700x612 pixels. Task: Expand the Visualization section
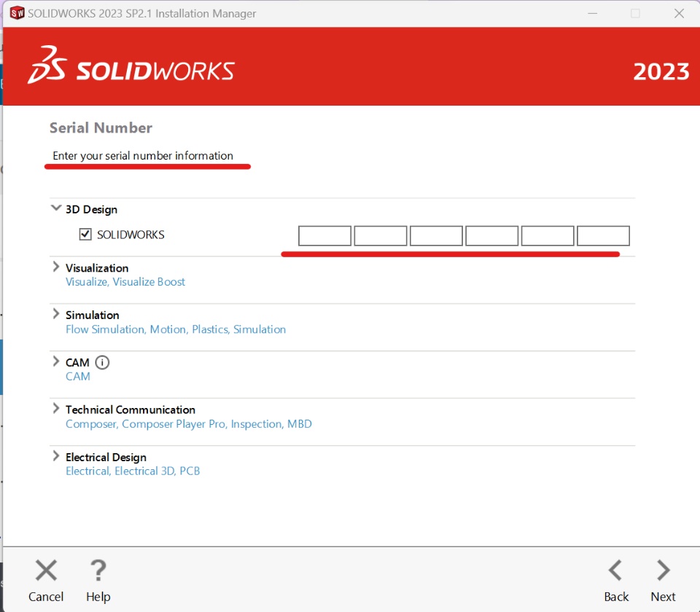(x=56, y=267)
